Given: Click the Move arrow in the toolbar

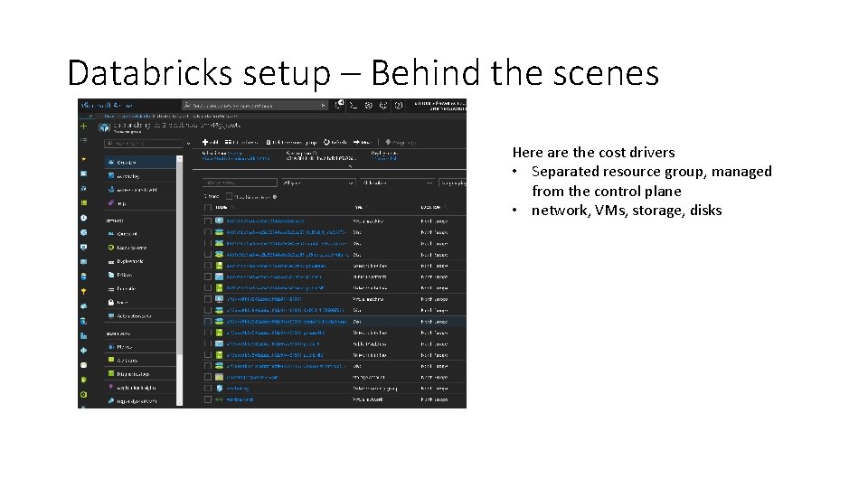Looking at the screenshot, I should 363,142.
